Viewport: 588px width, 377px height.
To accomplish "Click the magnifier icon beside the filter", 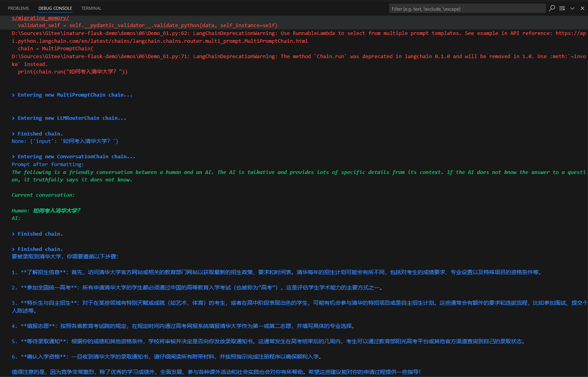I will click(x=552, y=8).
